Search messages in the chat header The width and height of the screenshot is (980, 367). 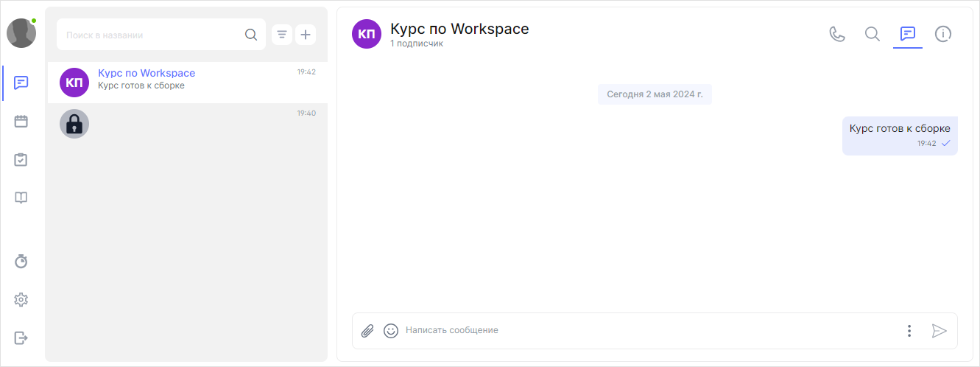[x=873, y=34]
